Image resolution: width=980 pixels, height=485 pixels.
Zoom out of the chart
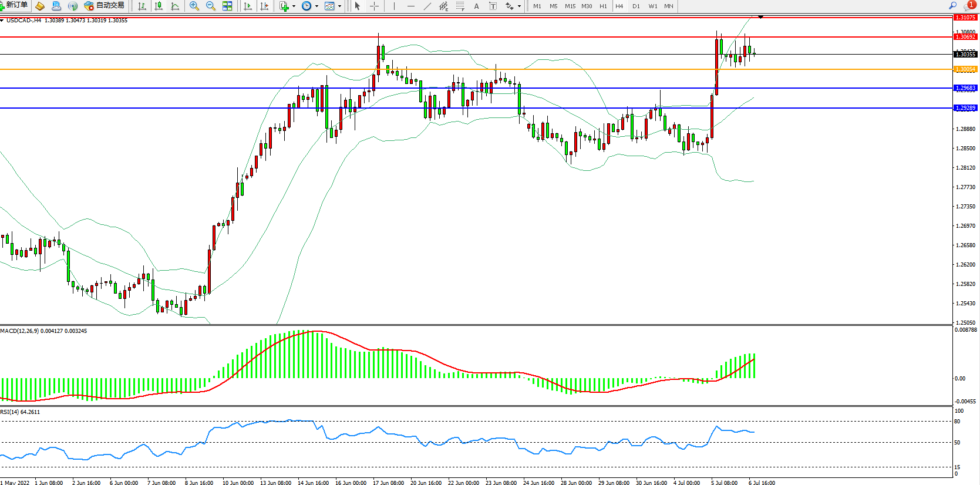(x=211, y=6)
